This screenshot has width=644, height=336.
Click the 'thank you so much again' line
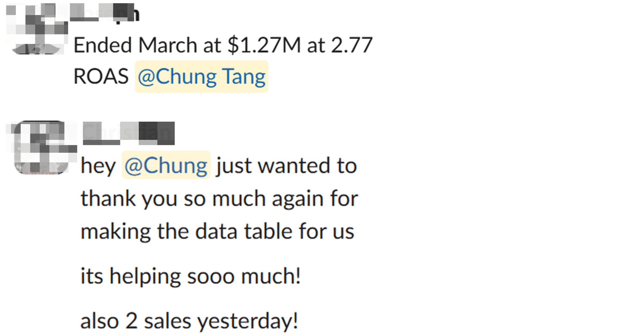pos(219,199)
